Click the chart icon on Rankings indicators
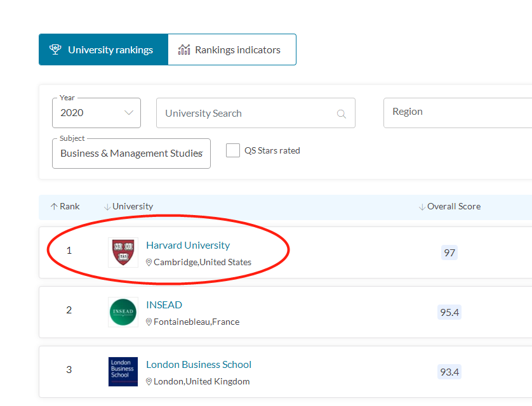The height and width of the screenshot is (406, 532). pyautogui.click(x=184, y=49)
